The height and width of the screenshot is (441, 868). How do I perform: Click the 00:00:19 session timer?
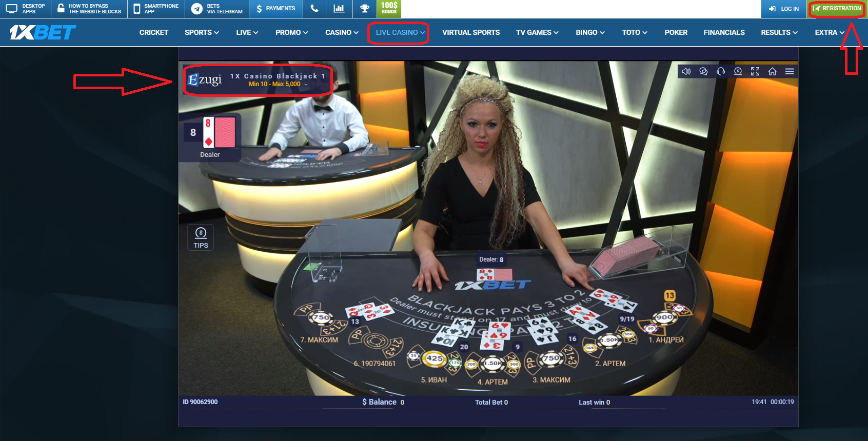[x=782, y=402]
